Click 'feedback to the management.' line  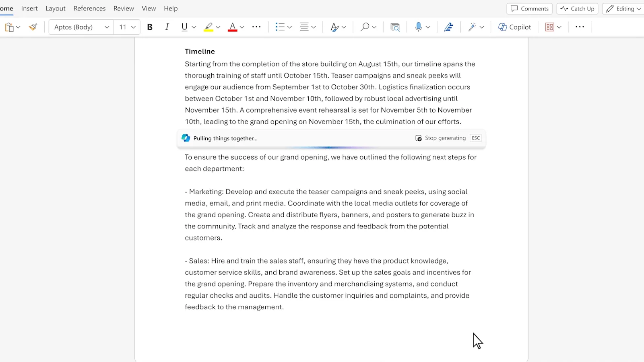click(234, 307)
